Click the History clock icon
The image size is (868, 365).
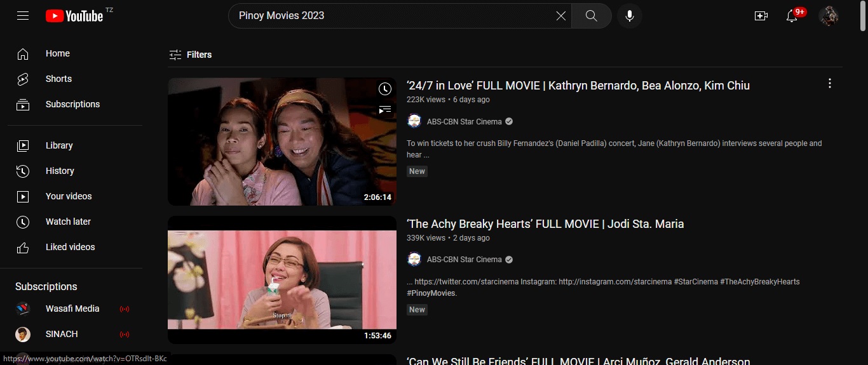(x=23, y=171)
